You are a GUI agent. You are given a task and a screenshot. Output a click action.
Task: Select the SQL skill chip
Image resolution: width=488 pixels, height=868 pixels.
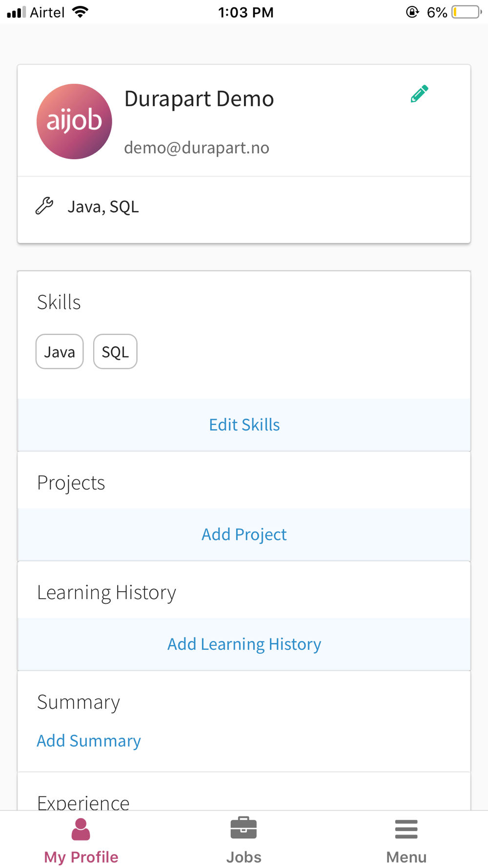(x=115, y=351)
